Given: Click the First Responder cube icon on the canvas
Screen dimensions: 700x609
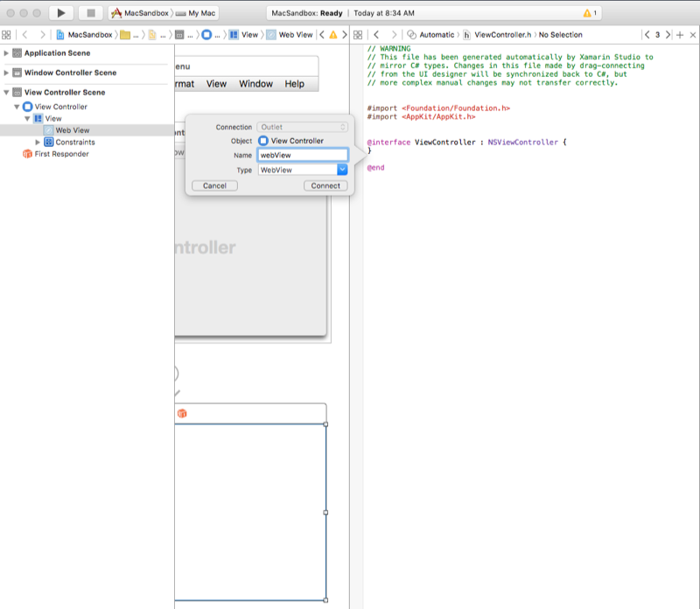Looking at the screenshot, I should pyautogui.click(x=182, y=414).
